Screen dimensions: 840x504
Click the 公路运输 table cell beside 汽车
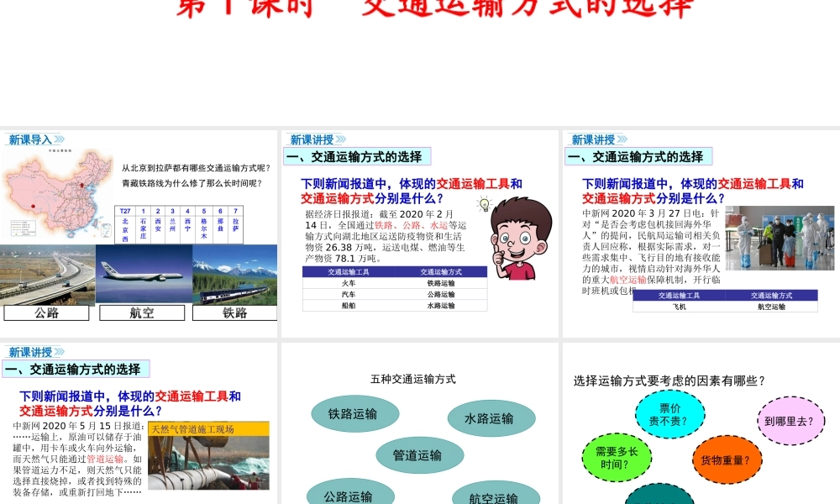point(441,295)
